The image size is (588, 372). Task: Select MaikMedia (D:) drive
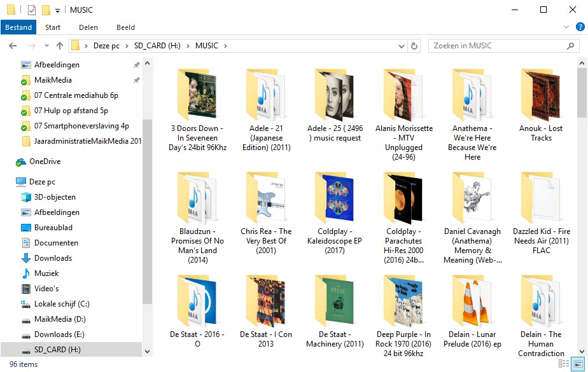click(60, 319)
